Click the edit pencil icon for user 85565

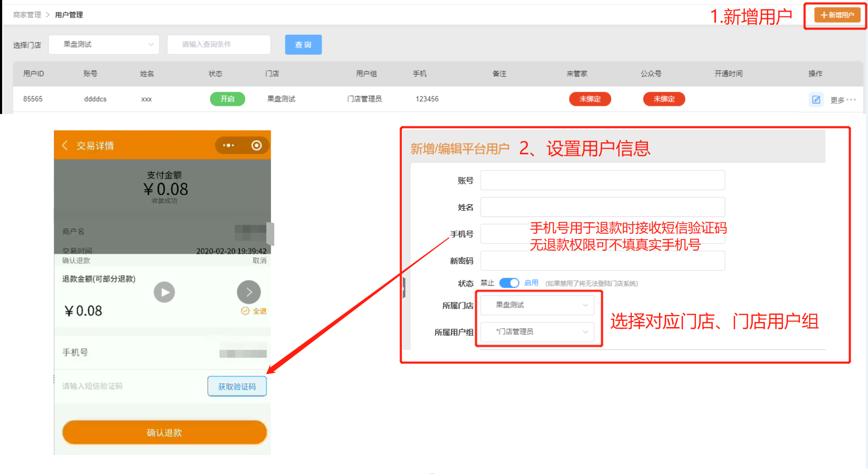[x=816, y=100]
